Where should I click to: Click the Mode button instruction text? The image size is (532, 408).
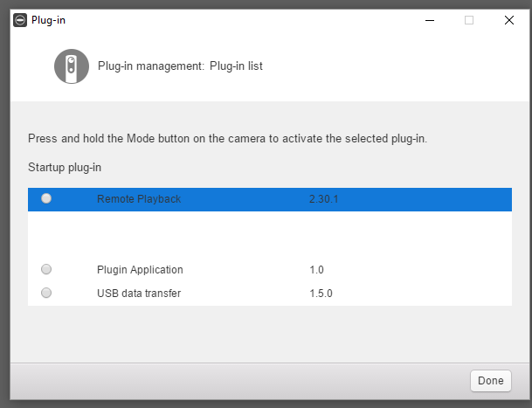tap(227, 139)
